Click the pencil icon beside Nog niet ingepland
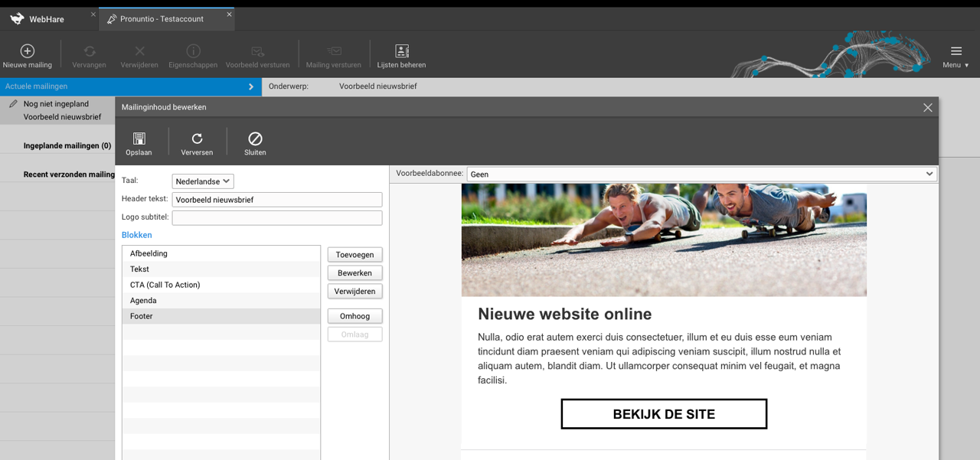 13,103
